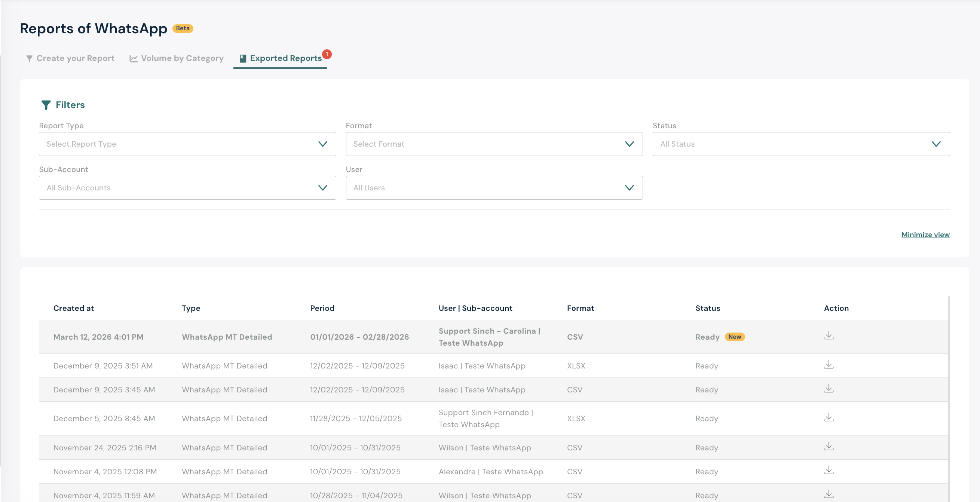This screenshot has width=980, height=502.
Task: Download the December 9 3:51 AM XLSX report
Action: [x=828, y=365]
